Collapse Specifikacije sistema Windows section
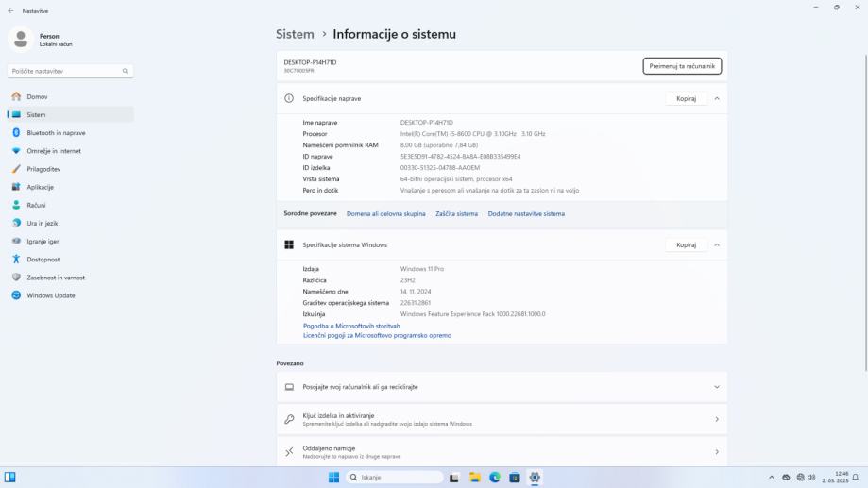The image size is (868, 488). 717,245
